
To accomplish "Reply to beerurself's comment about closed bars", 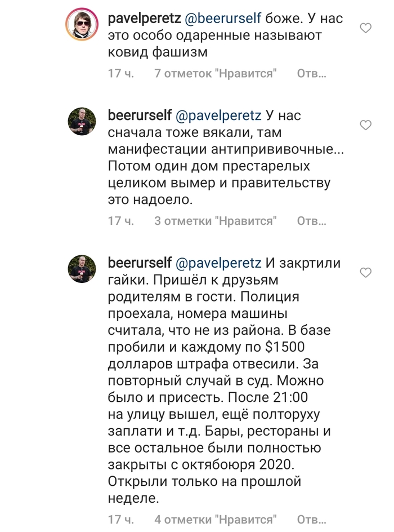I will [x=311, y=518].
